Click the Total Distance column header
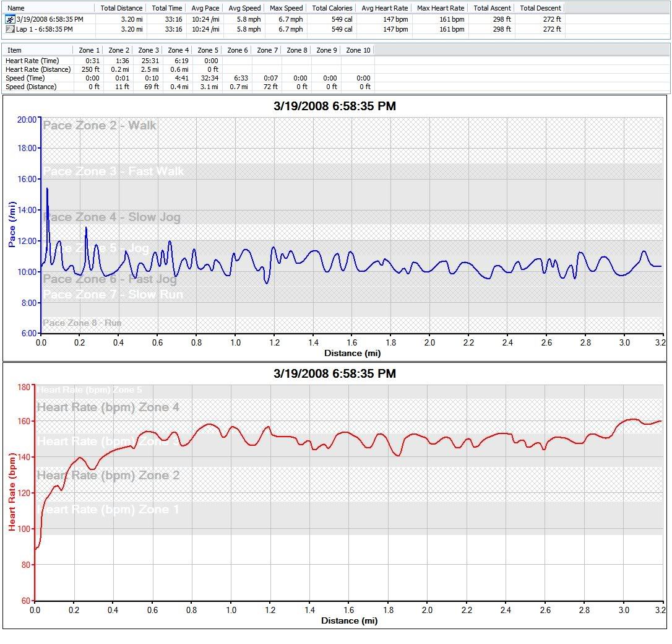 click(x=121, y=8)
